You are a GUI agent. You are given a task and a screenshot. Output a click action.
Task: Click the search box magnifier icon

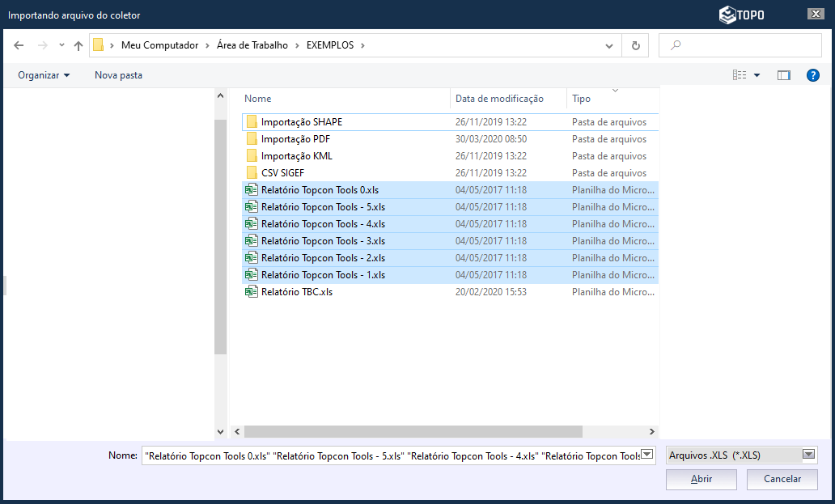[x=676, y=45]
